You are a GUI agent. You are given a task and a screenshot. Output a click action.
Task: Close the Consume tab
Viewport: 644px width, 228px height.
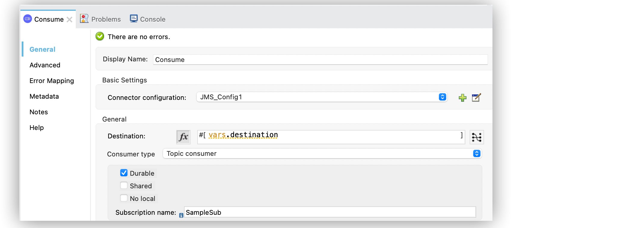(x=69, y=20)
